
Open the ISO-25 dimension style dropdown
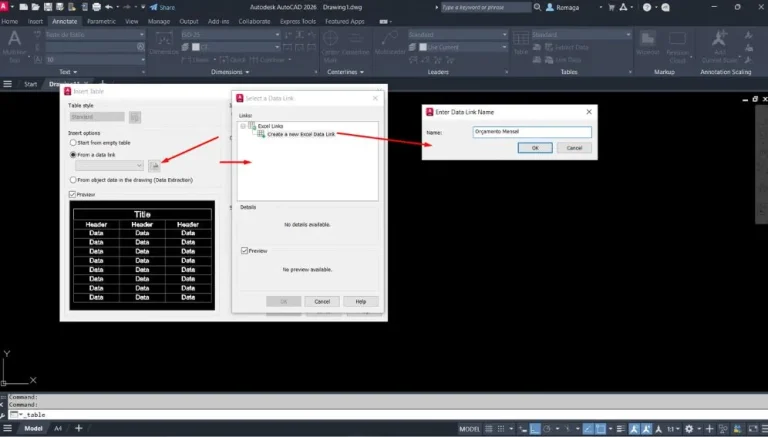point(230,35)
